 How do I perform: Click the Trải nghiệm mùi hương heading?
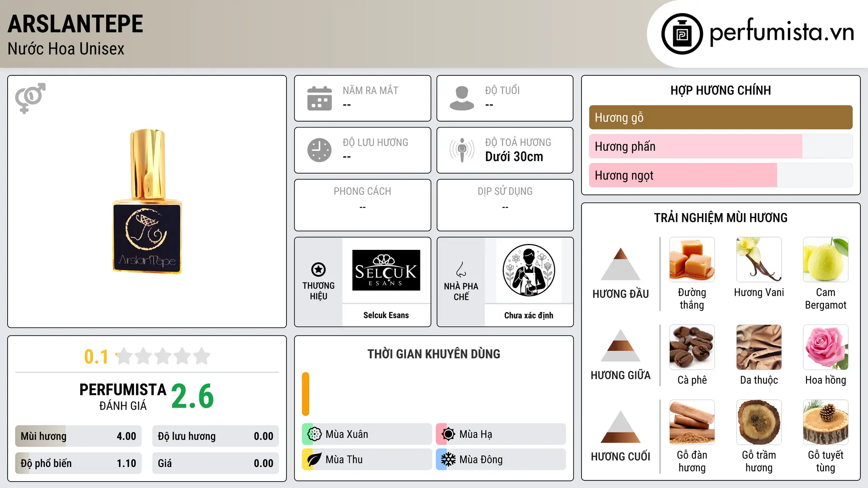(721, 218)
